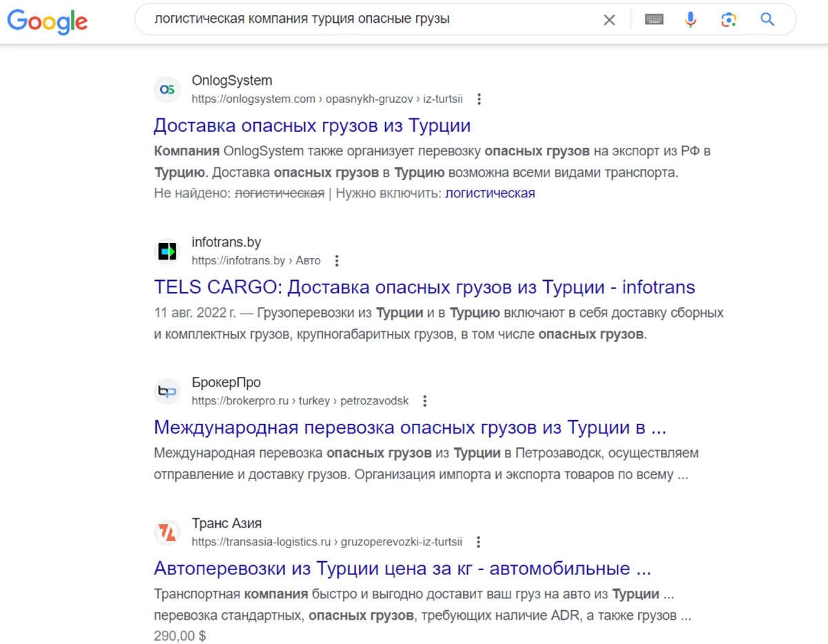Place cursor in the search input field
The image size is (828, 644).
click(x=379, y=19)
